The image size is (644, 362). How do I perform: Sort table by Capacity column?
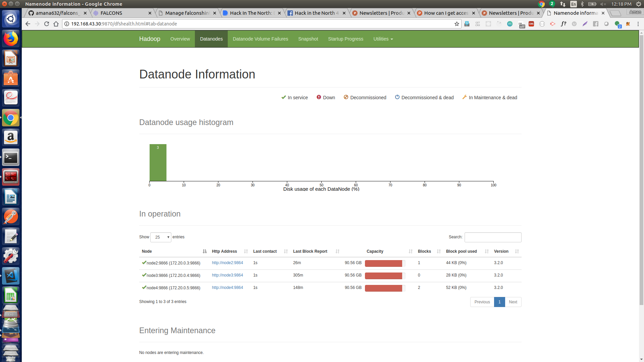point(378,251)
